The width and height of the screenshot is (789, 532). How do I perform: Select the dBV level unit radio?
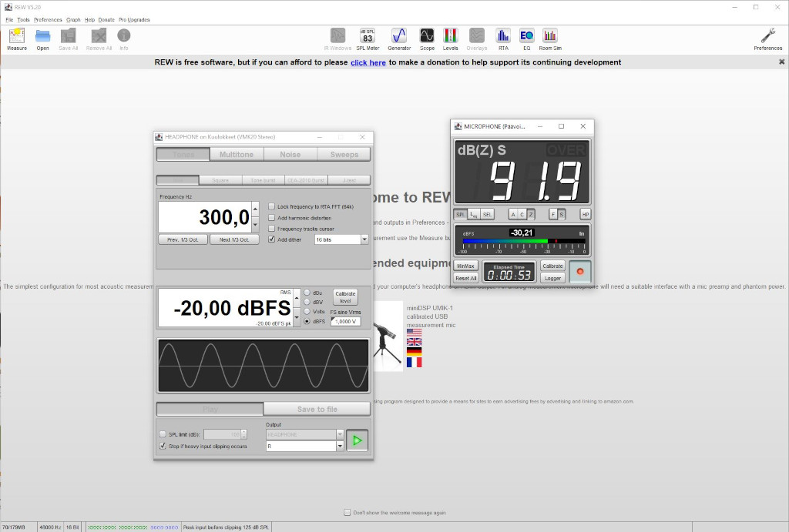tap(307, 302)
